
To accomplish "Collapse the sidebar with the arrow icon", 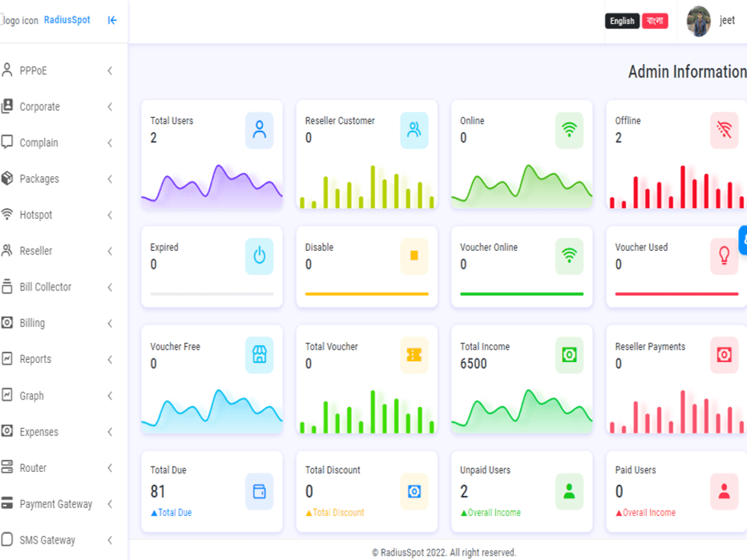I will coord(112,20).
